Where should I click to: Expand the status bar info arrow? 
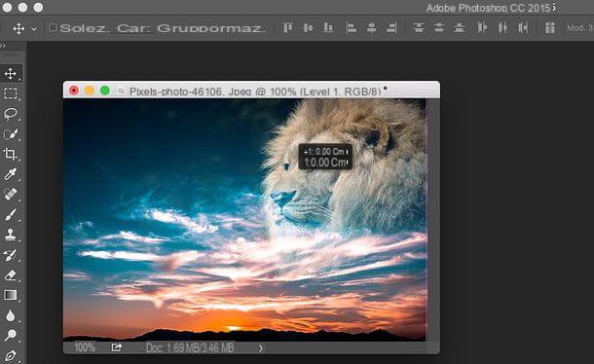click(261, 348)
